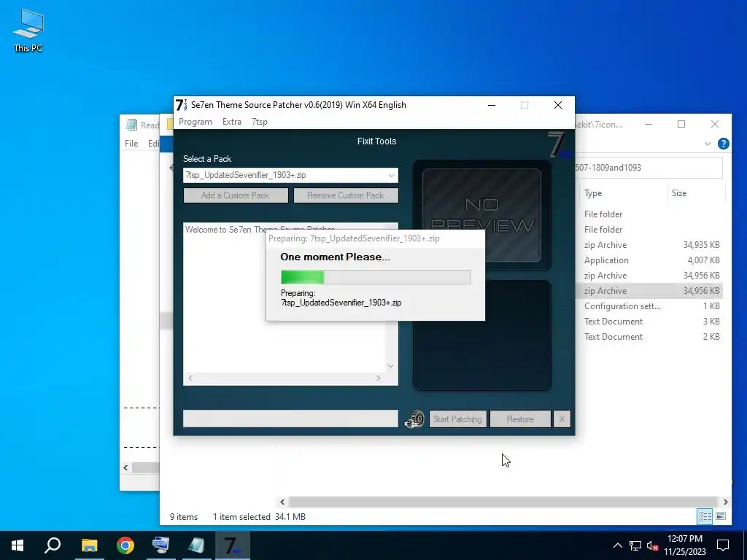Click the X button next to Restore
Screen dimensions: 747x560
click(x=562, y=419)
